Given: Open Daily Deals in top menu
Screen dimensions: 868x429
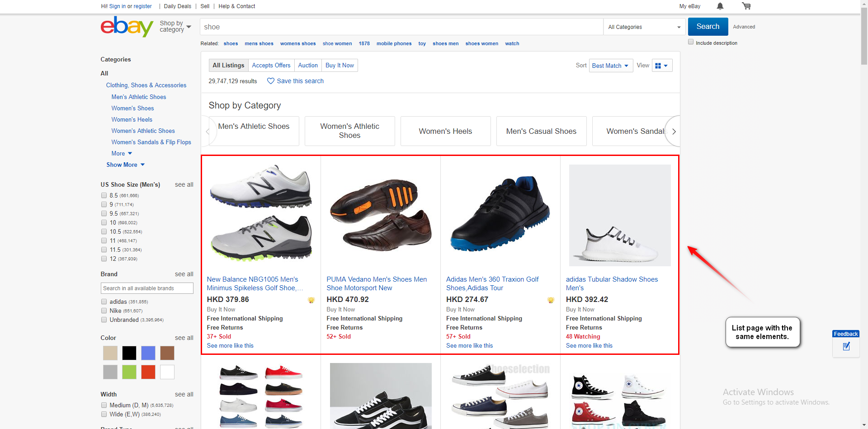Looking at the screenshot, I should (x=177, y=6).
